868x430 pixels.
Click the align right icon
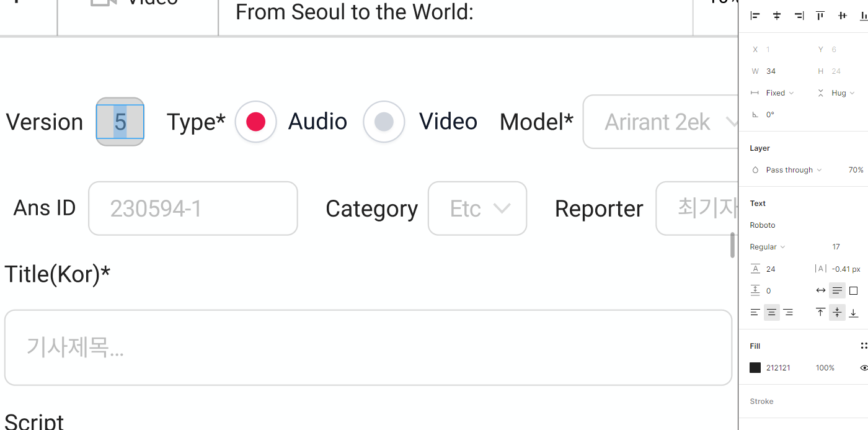coord(799,16)
